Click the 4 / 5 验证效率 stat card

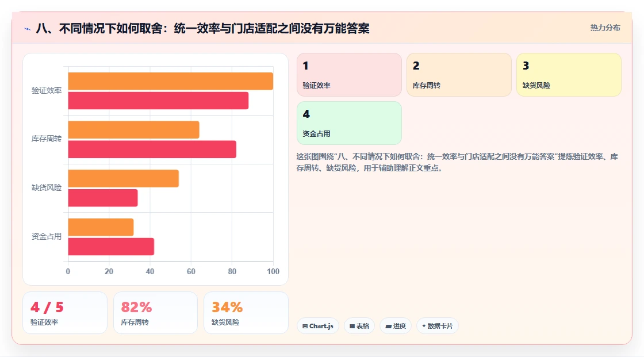(x=65, y=313)
